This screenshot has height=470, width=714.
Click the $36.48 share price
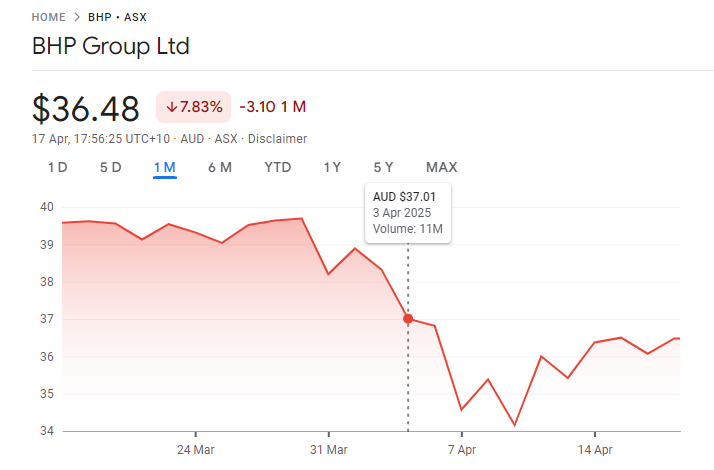[87, 108]
